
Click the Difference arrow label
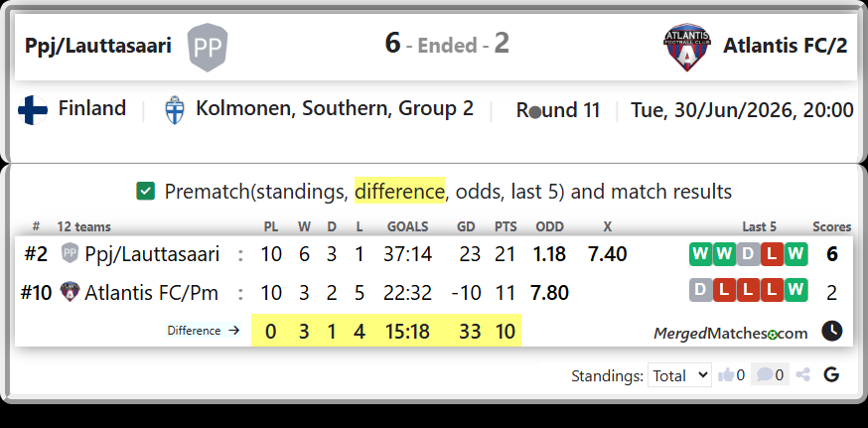coord(204,331)
